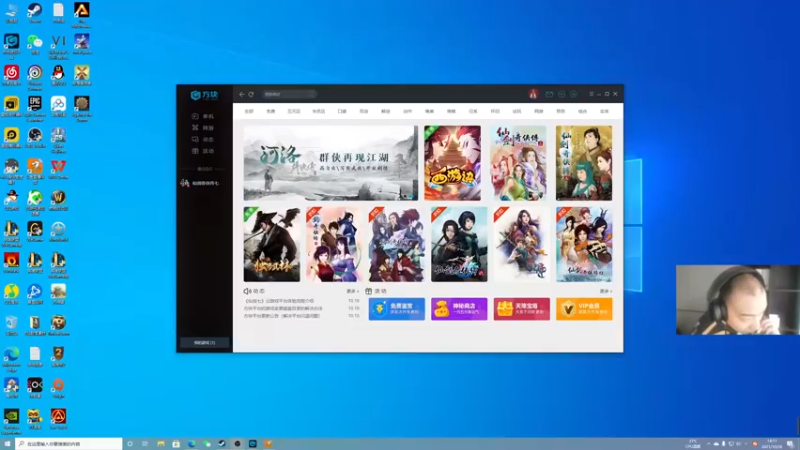Image resolution: width=800 pixels, height=450 pixels.
Task: Click the Windows taskbar search box
Action: (69, 444)
